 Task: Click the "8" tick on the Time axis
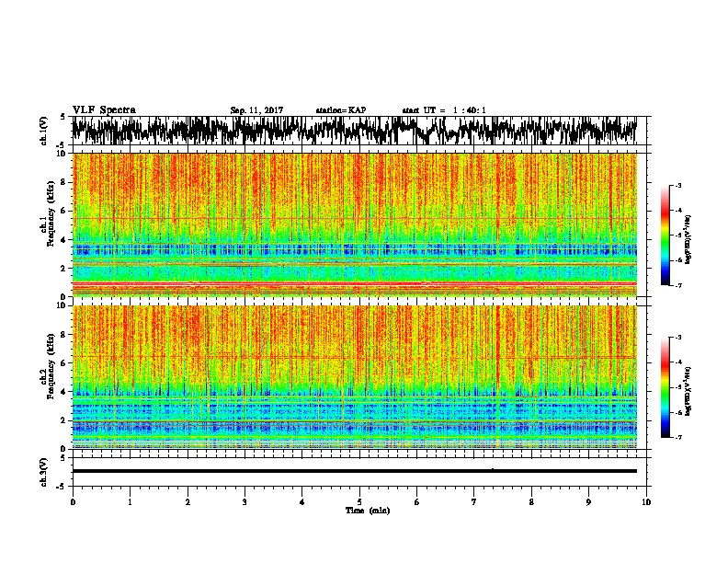(x=531, y=502)
